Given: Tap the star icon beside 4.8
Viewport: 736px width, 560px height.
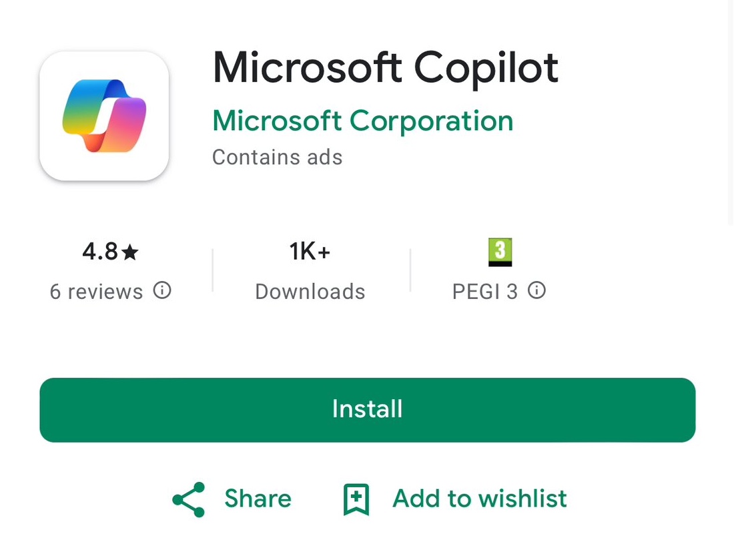Looking at the screenshot, I should tap(130, 252).
